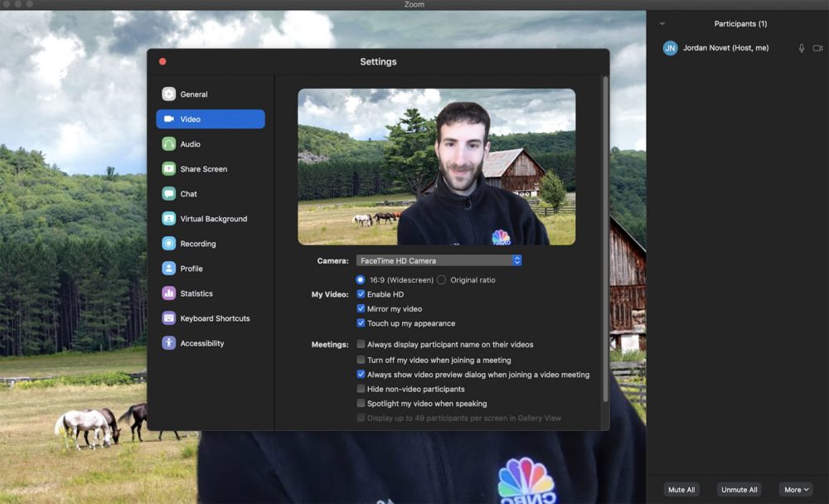Open the FaceTime HD Camera dropdown

point(439,260)
